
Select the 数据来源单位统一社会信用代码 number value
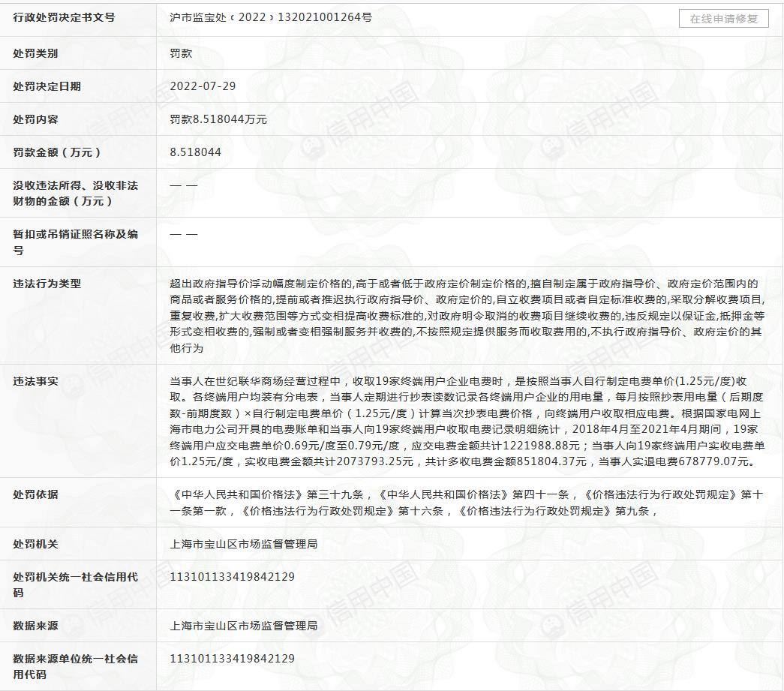232,659
